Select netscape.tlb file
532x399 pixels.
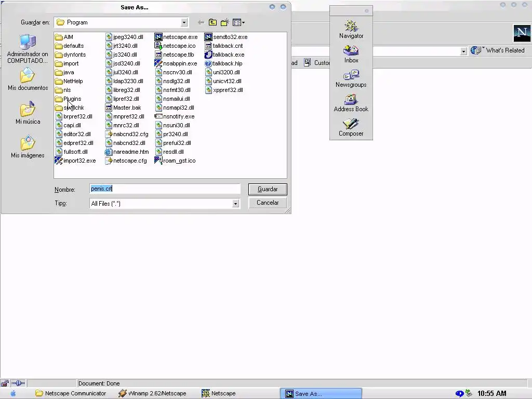click(175, 55)
